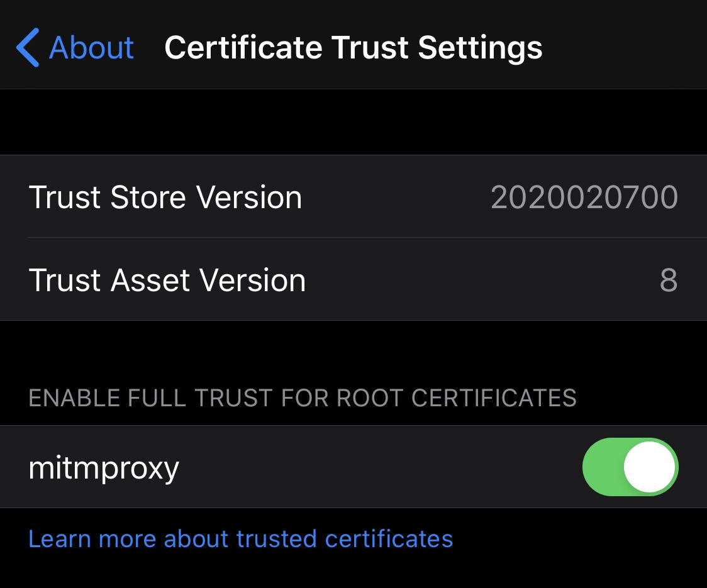Viewport: 707px width, 588px height.
Task: Tap the Enable Full Trust section header
Action: tap(303, 397)
